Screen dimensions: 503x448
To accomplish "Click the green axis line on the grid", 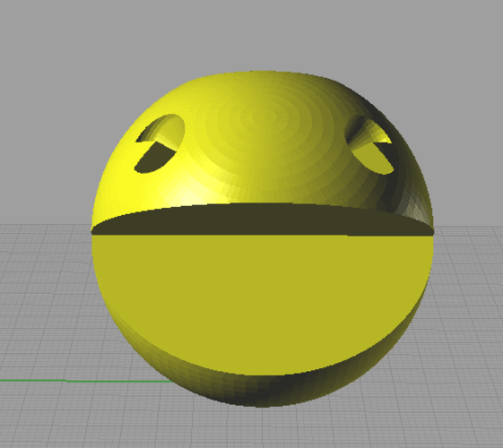I will [x=87, y=381].
